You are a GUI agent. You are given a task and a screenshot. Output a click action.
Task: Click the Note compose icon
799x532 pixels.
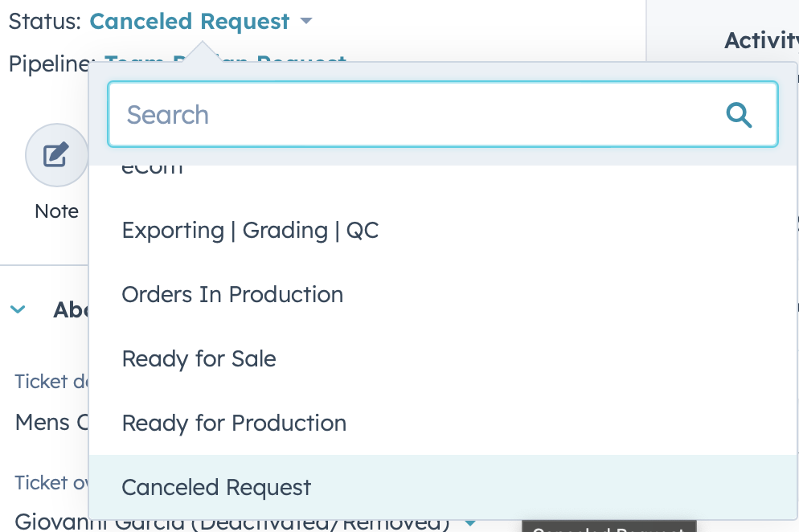pos(56,155)
